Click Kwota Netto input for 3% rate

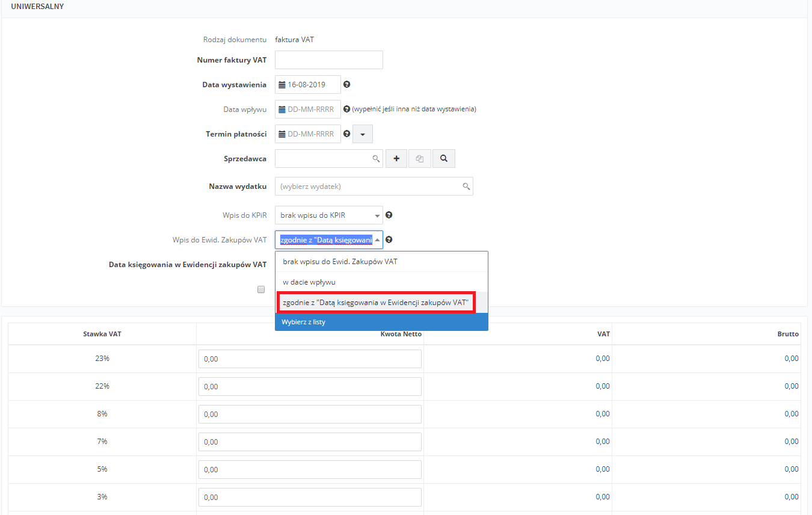tap(310, 497)
